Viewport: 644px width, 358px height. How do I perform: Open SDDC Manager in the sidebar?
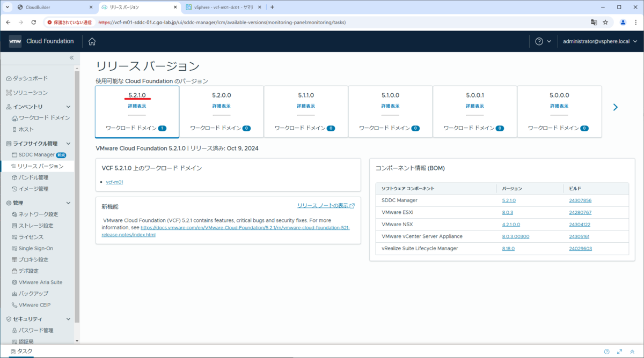[36, 155]
